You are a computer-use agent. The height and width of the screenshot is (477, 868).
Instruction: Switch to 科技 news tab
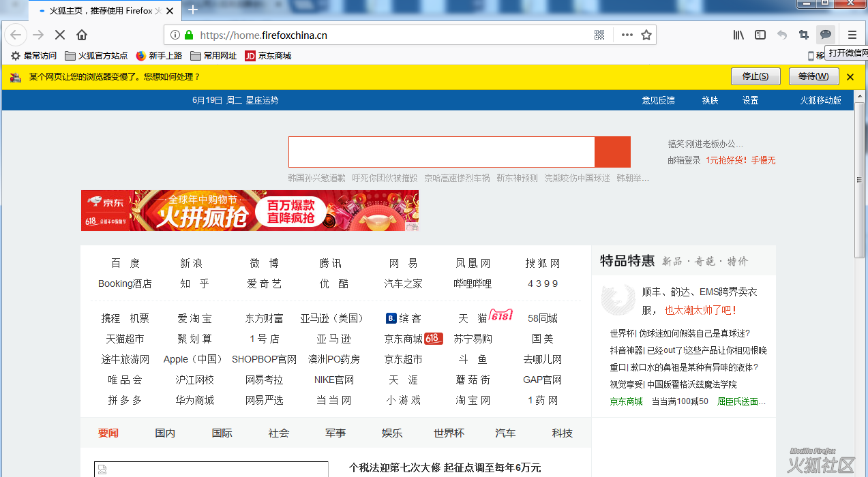562,433
